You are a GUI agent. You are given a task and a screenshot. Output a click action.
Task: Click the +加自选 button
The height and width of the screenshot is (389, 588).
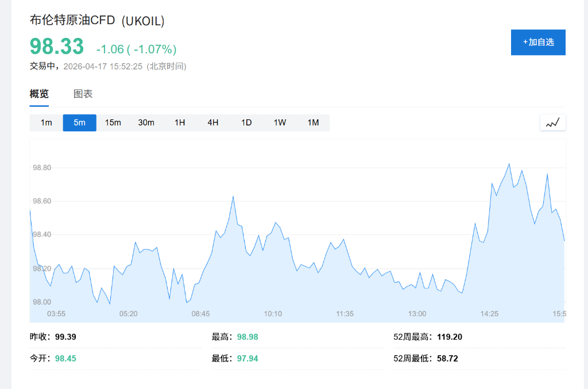coord(538,42)
